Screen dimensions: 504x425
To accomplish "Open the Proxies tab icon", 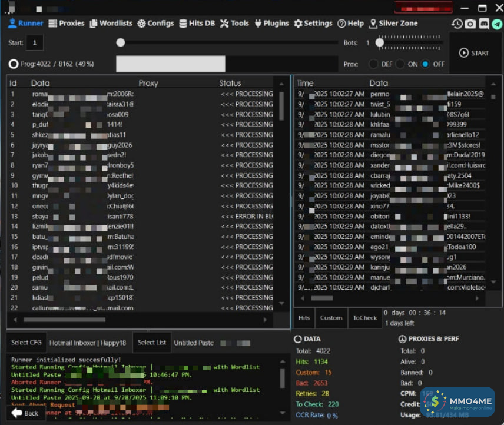I will [53, 24].
